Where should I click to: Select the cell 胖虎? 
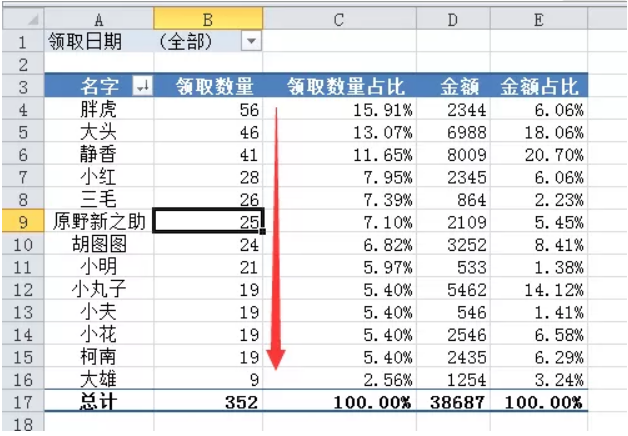pyautogui.click(x=99, y=109)
